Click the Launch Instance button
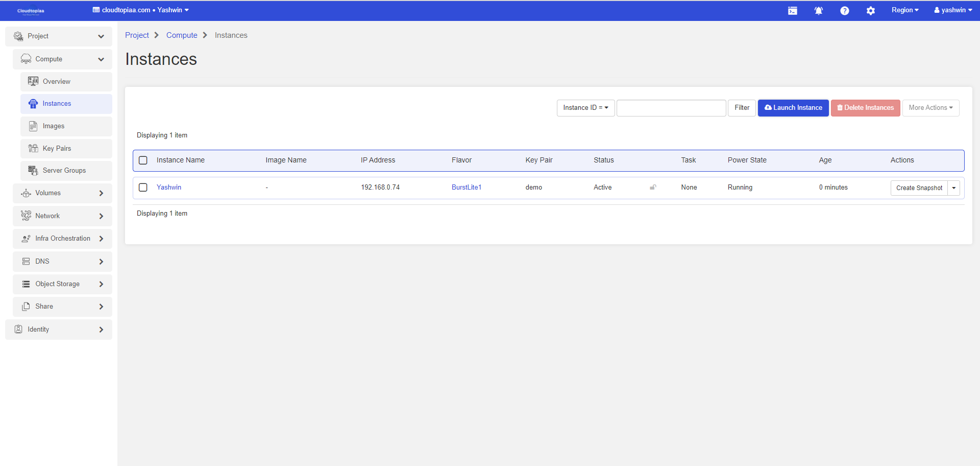Viewport: 980px width, 466px height. click(x=793, y=108)
